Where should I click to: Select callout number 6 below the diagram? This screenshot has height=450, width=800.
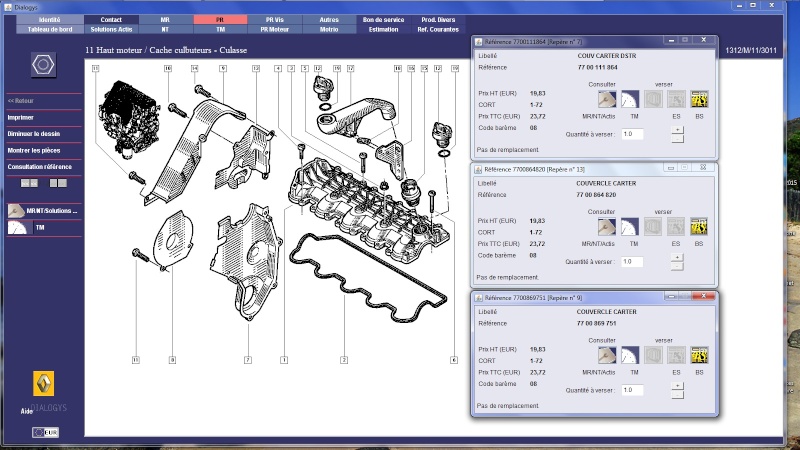454,360
